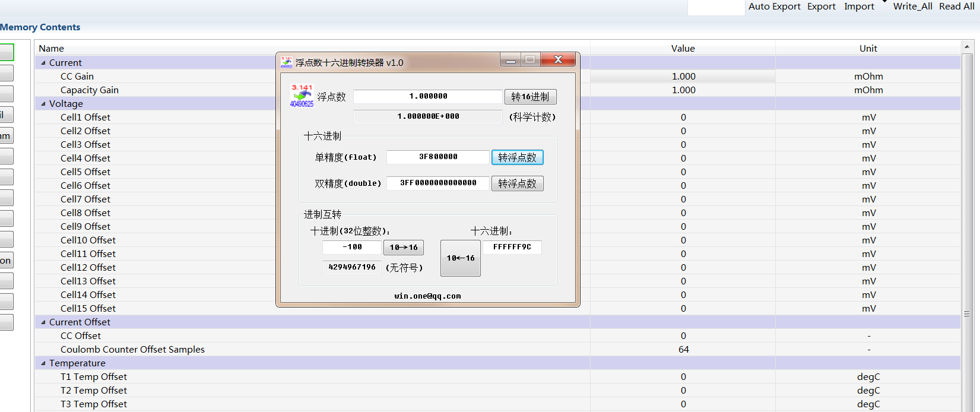Click single-precision 转浮点数 button
This screenshot has width=980, height=412.
[x=517, y=157]
